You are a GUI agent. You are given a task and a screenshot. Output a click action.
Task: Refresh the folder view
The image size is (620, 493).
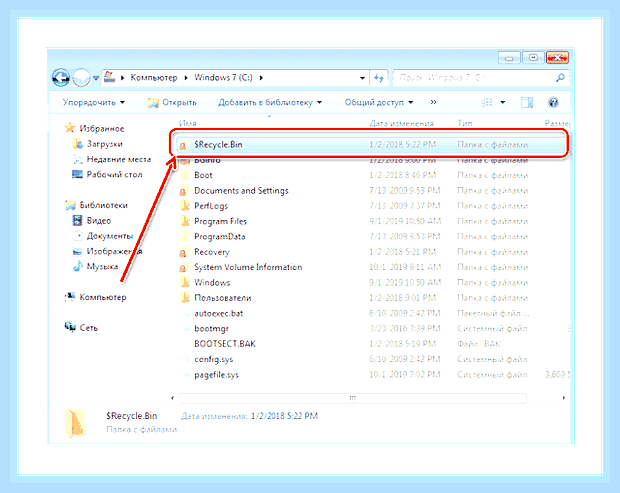click(x=379, y=78)
